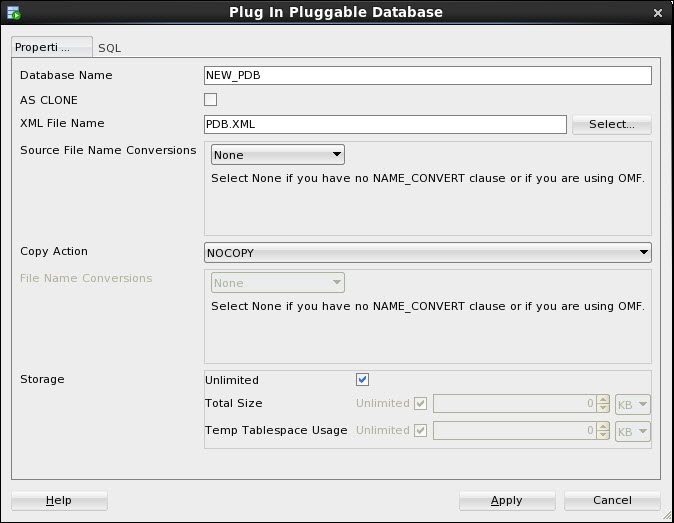This screenshot has height=523, width=674.
Task: Click the Cancel button
Action: pos(612,500)
